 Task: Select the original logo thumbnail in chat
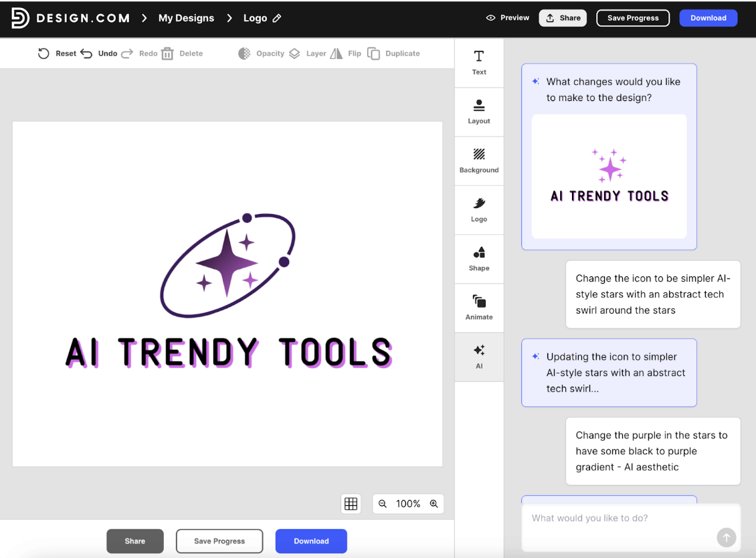point(609,176)
